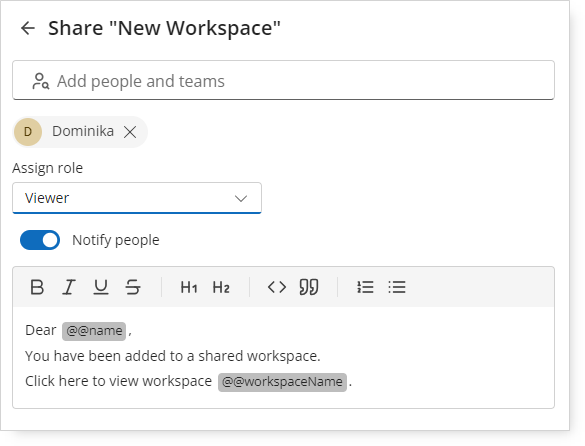The width and height of the screenshot is (585, 446).
Task: Set Heading 2 style
Action: click(221, 287)
